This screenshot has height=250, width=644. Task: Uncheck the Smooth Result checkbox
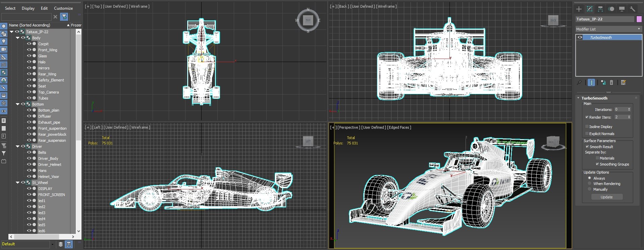pos(587,147)
